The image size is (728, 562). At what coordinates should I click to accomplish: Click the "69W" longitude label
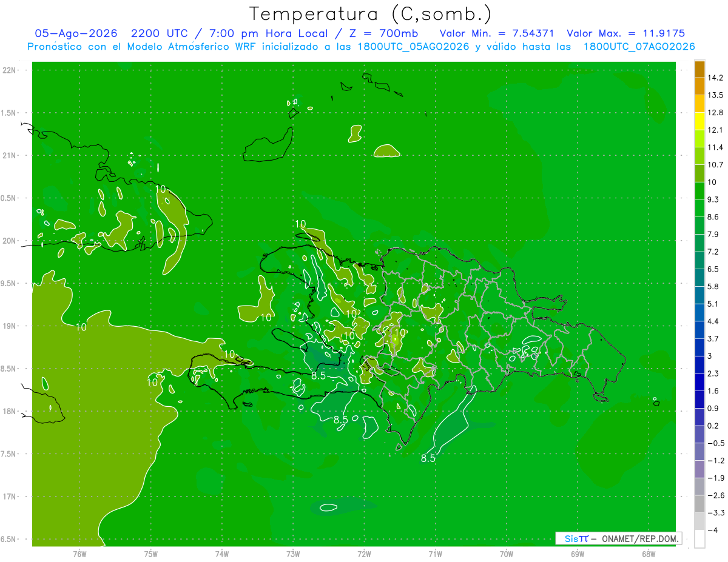577,554
